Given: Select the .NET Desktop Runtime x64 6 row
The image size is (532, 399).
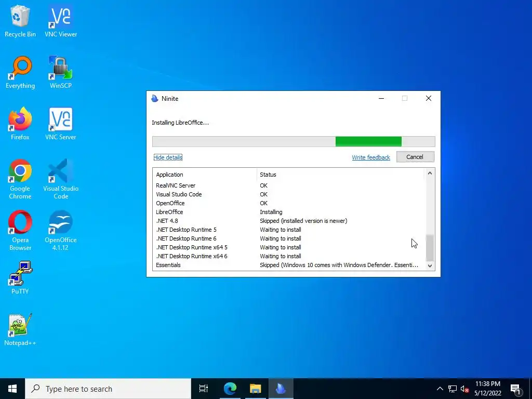Looking at the screenshot, I should pos(289,256).
